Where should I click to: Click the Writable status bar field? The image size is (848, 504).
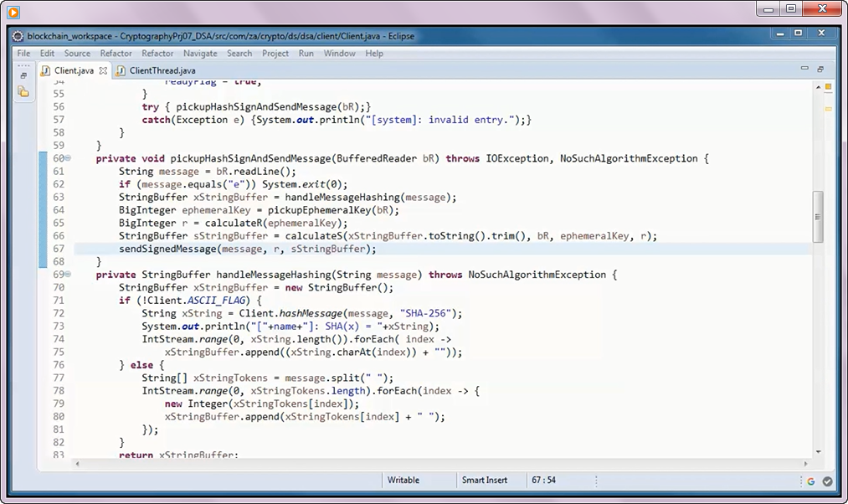(403, 481)
